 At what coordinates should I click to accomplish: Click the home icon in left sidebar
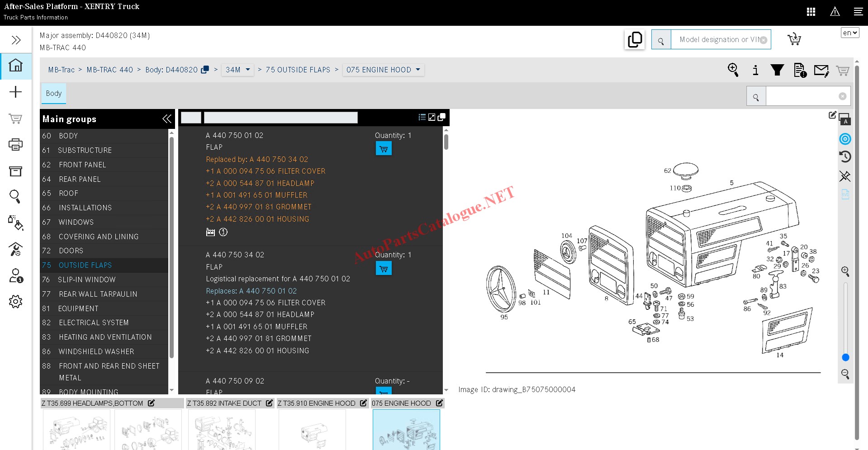click(16, 66)
